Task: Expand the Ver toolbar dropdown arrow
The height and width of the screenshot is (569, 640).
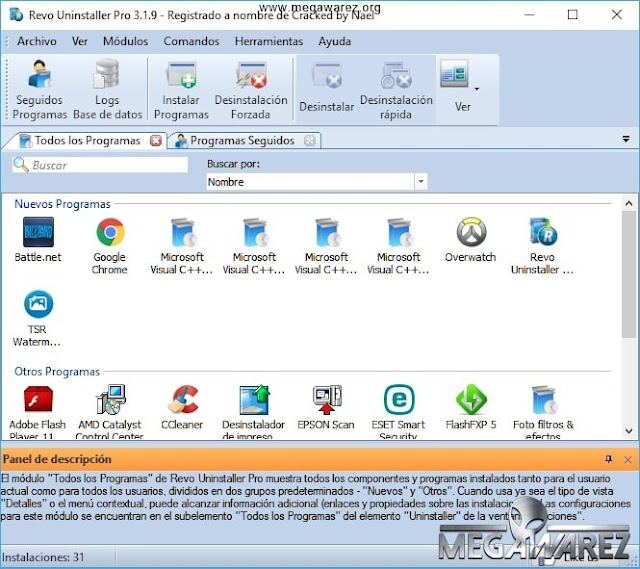Action: click(476, 89)
